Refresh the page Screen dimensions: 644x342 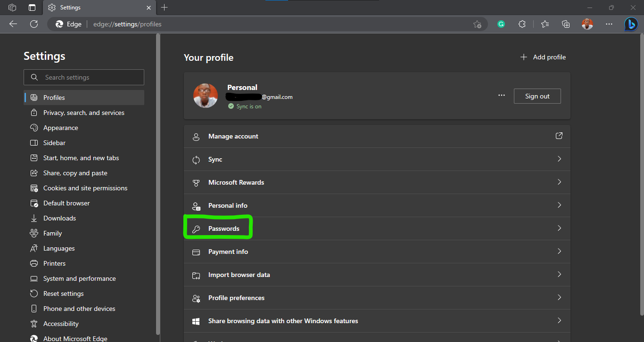(x=33, y=24)
